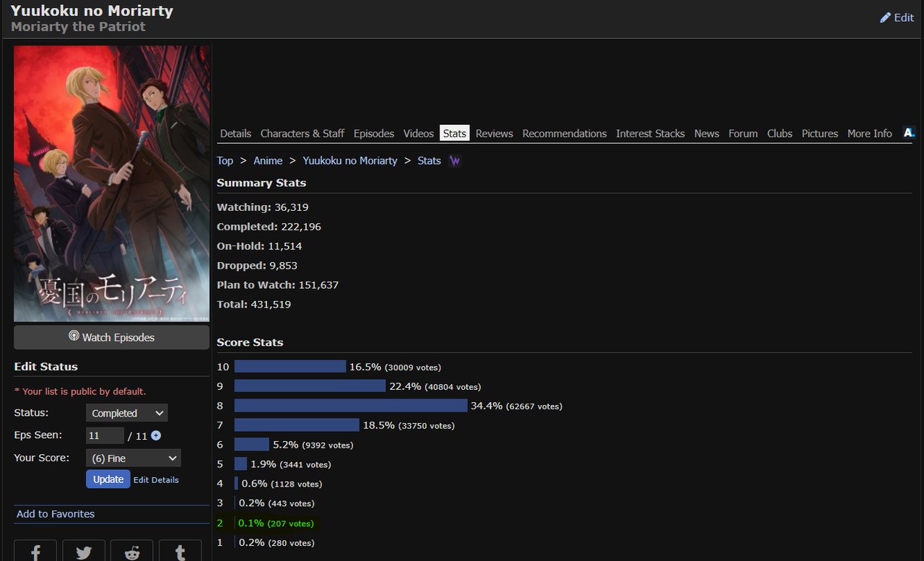The width and height of the screenshot is (924, 561).
Task: Open the Reviews tab
Action: (x=494, y=134)
